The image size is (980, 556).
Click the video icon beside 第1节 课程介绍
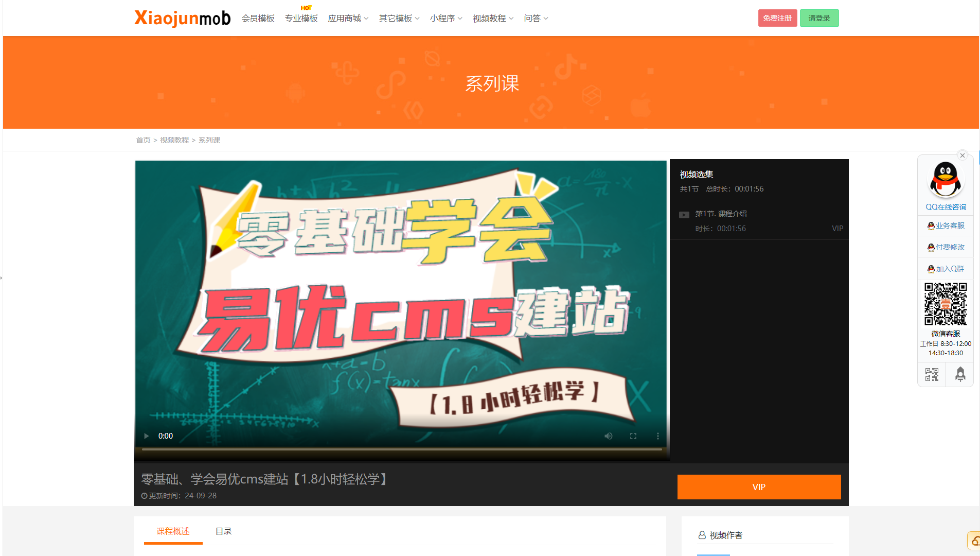coord(684,215)
